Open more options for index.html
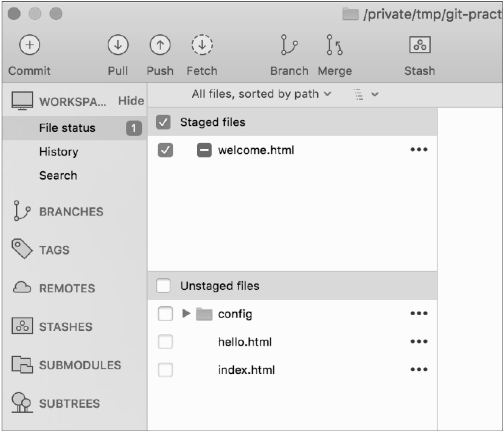Viewport: 504px width, 432px height. [419, 370]
